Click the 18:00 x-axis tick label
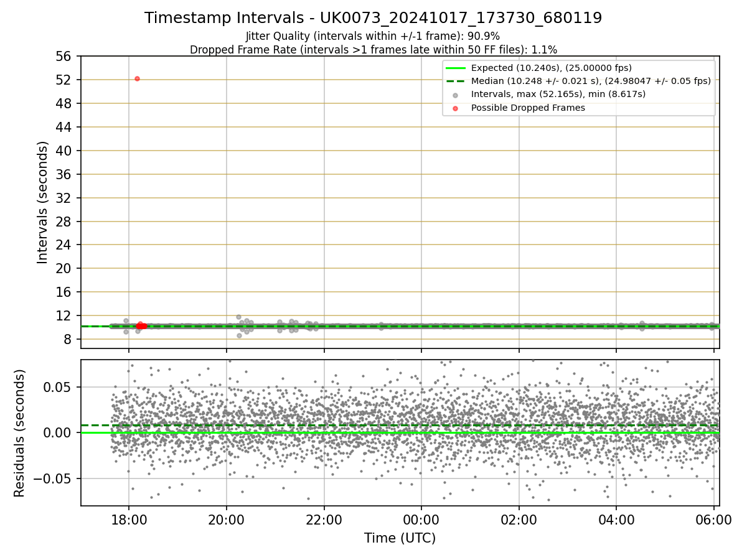 coord(129,520)
